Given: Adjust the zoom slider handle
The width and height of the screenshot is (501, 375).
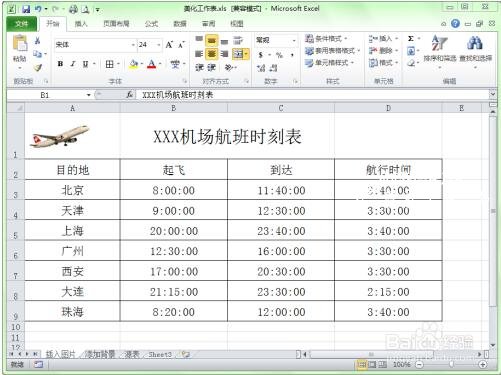Looking at the screenshot, I should point(451,365).
